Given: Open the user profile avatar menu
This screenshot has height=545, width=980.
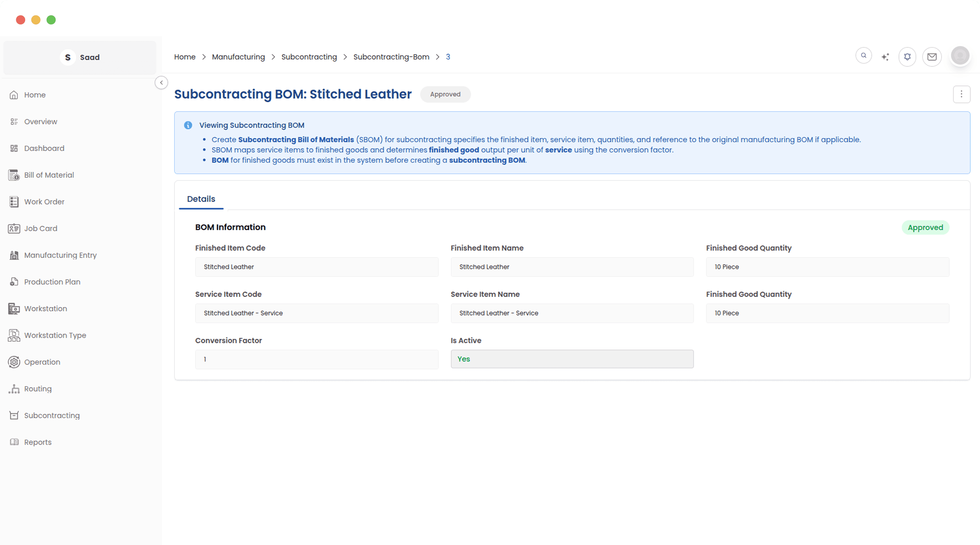Looking at the screenshot, I should pyautogui.click(x=960, y=56).
